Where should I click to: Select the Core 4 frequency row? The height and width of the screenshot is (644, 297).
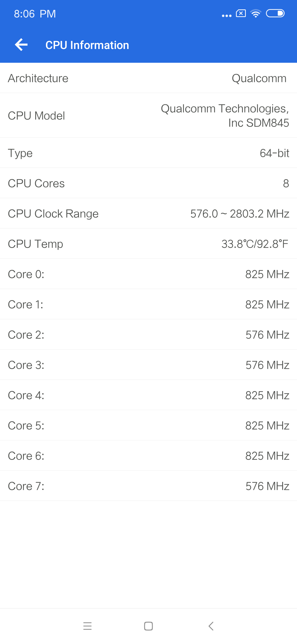pyautogui.click(x=148, y=395)
